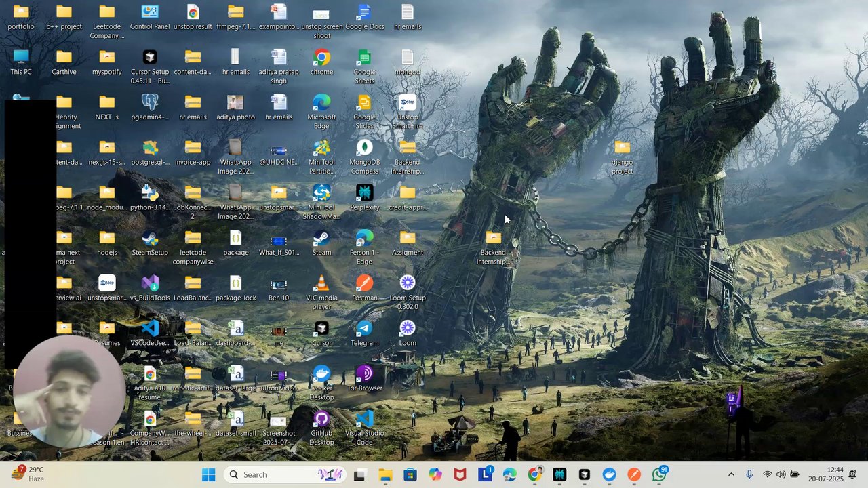This screenshot has width=868, height=488.
Task: Open the Docker Desktop shortcut on the desktop
Action: click(x=321, y=383)
